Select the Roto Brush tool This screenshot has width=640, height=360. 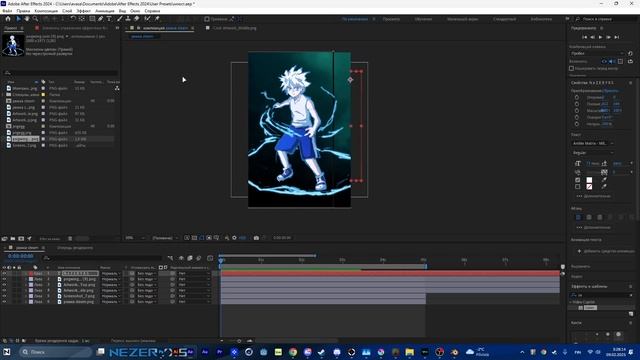[147, 19]
